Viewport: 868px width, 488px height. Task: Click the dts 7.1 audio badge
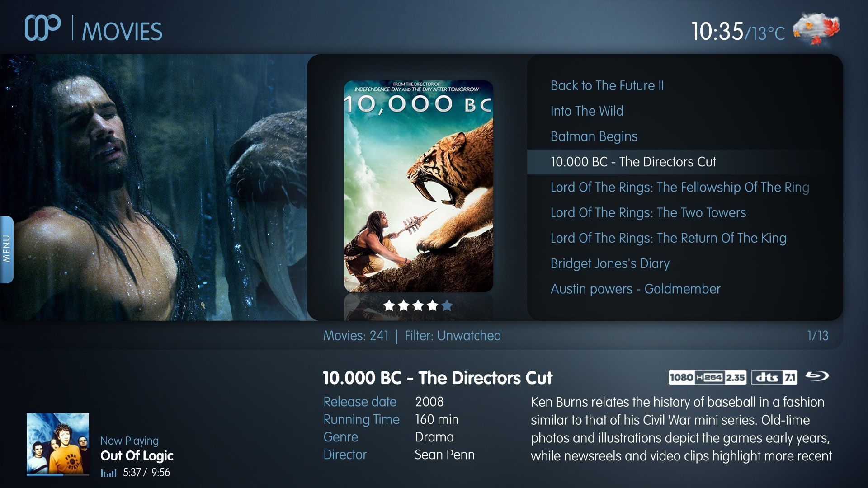pos(774,377)
